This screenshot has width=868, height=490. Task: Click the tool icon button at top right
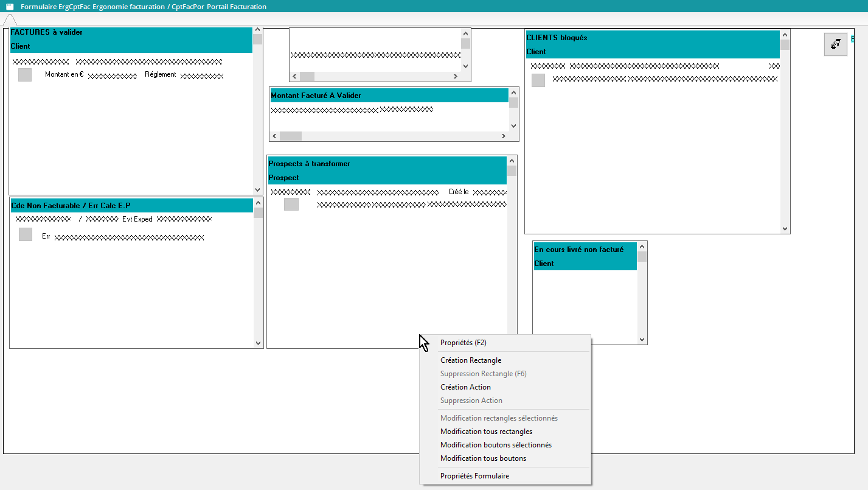pos(835,44)
